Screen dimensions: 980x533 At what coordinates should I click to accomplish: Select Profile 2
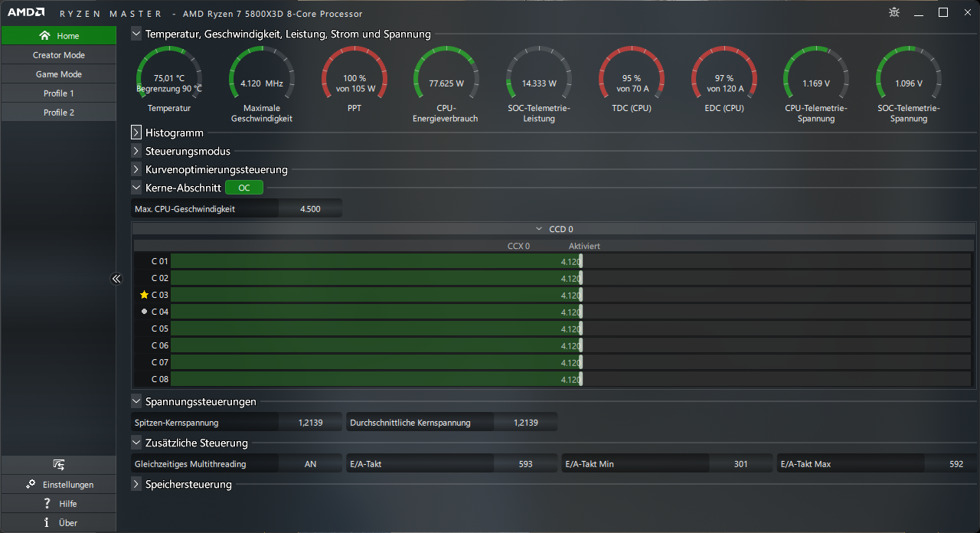59,113
